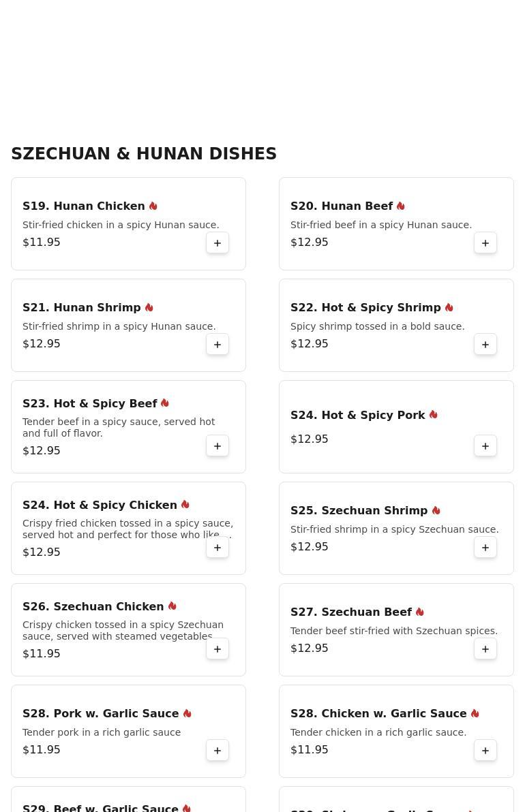Viewport: 525px width, 812px height.
Task: Add S19 Hunan Chicken to order
Action: (217, 243)
